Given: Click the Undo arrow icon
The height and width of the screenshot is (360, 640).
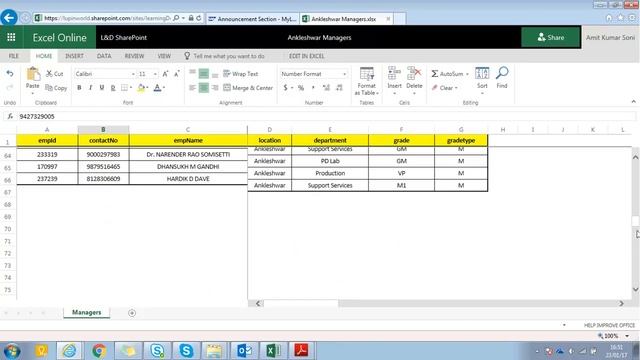Looking at the screenshot, I should [x=10, y=73].
